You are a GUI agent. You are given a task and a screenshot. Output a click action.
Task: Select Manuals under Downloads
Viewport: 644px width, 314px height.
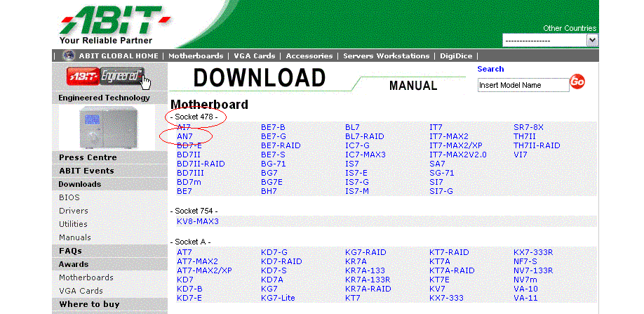pos(75,237)
